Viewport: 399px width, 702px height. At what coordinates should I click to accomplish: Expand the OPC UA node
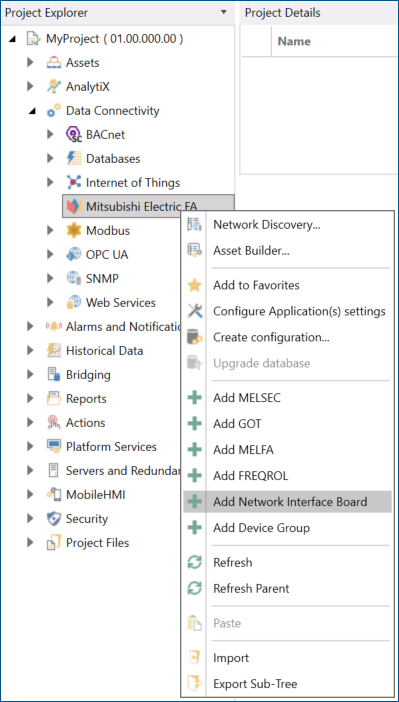pyautogui.click(x=51, y=255)
